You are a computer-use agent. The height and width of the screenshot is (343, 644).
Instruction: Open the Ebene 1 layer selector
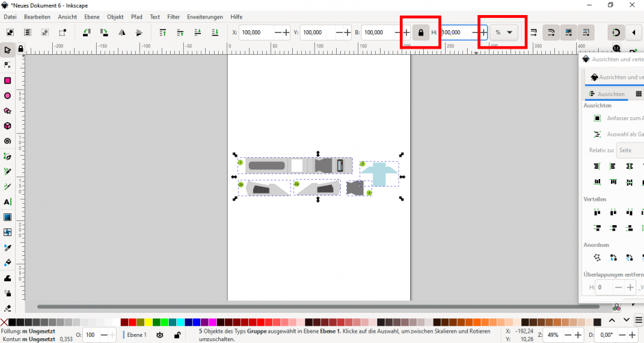point(136,335)
